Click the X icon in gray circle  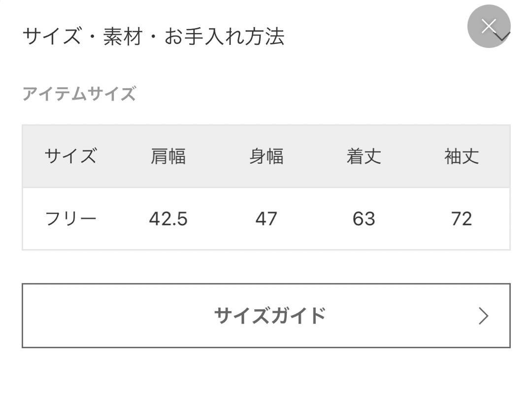(x=489, y=26)
